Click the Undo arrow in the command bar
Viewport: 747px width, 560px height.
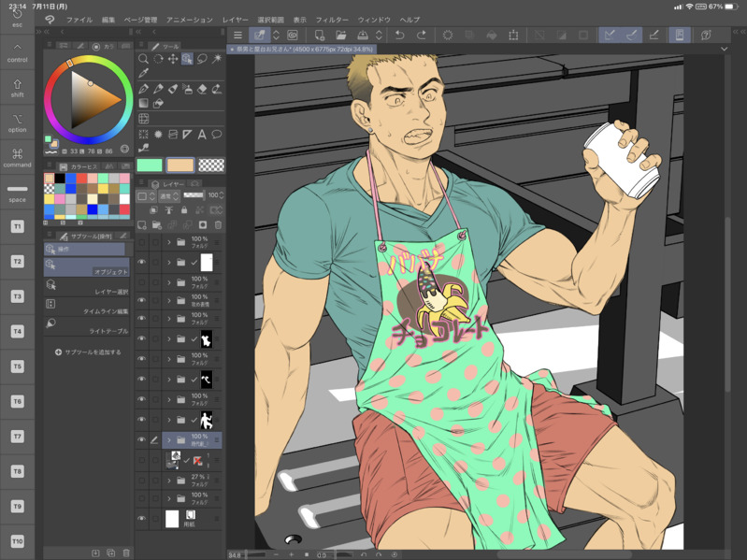pyautogui.click(x=399, y=36)
